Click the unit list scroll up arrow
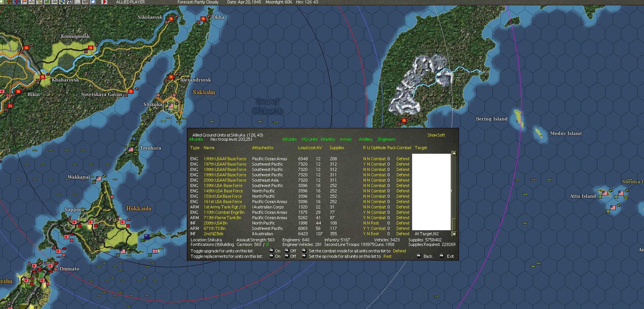 pyautogui.click(x=454, y=153)
